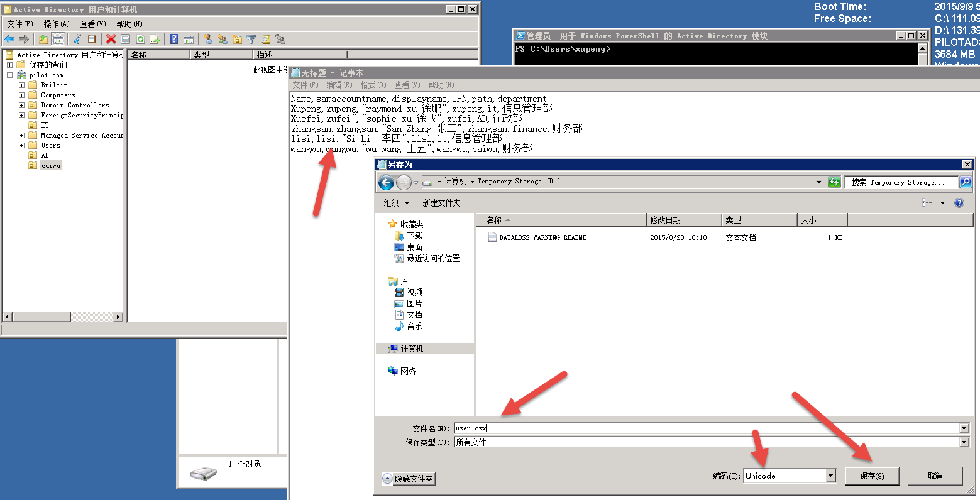Open the 文件名 filename history dropdown

pyautogui.click(x=964, y=428)
